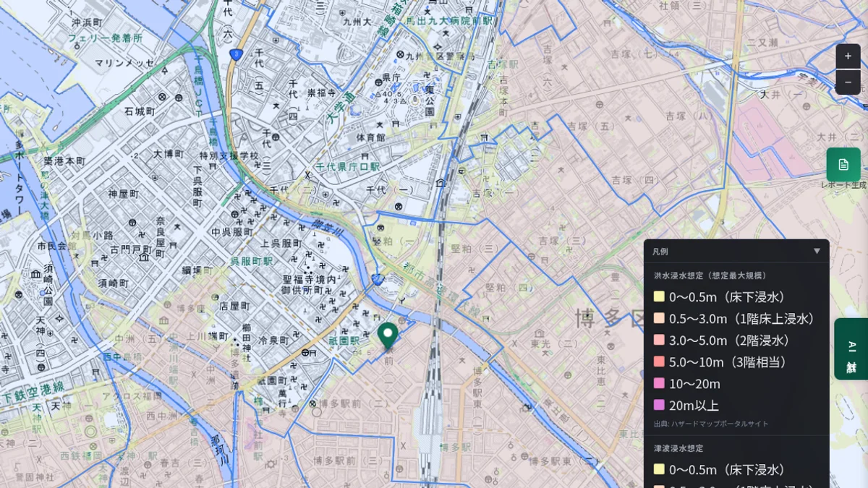Click the 神屋町 district label
The height and width of the screenshot is (488, 868).
(x=122, y=193)
